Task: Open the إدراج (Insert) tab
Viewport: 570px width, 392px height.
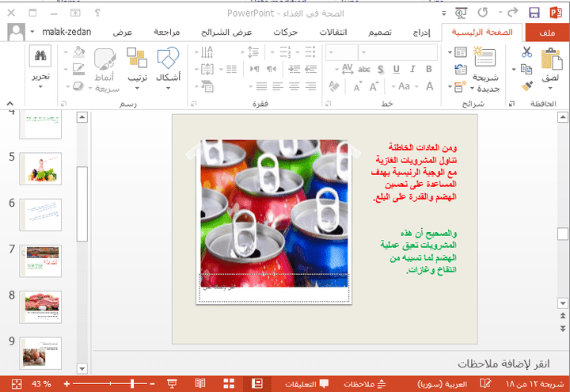Action: [422, 32]
